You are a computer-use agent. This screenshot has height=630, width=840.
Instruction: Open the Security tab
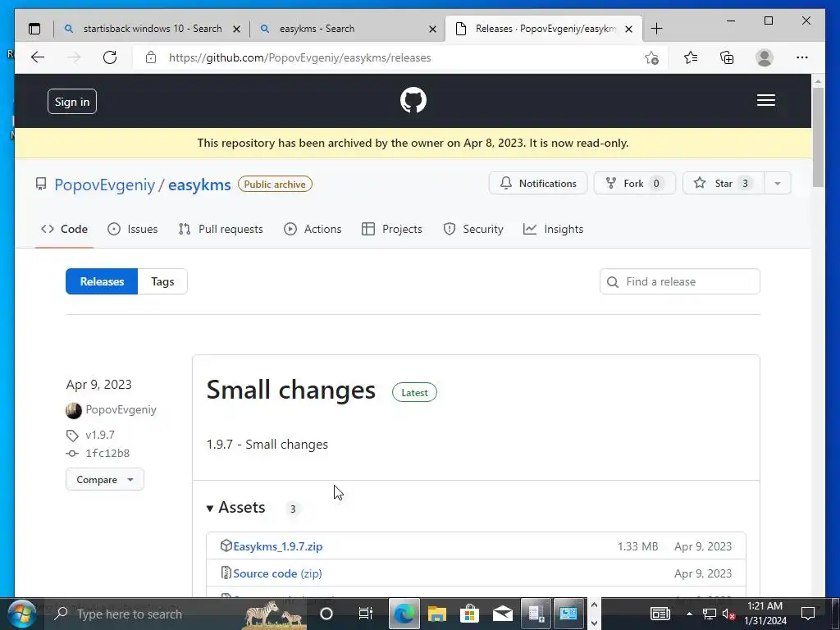point(473,230)
